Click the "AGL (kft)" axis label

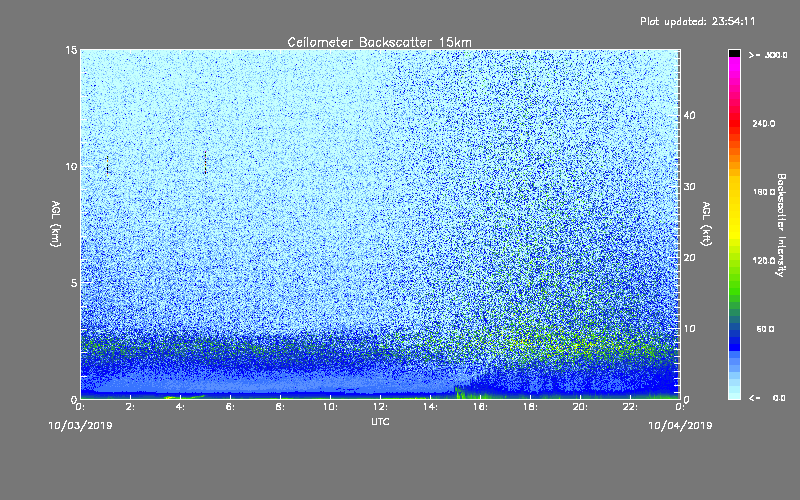click(x=706, y=224)
